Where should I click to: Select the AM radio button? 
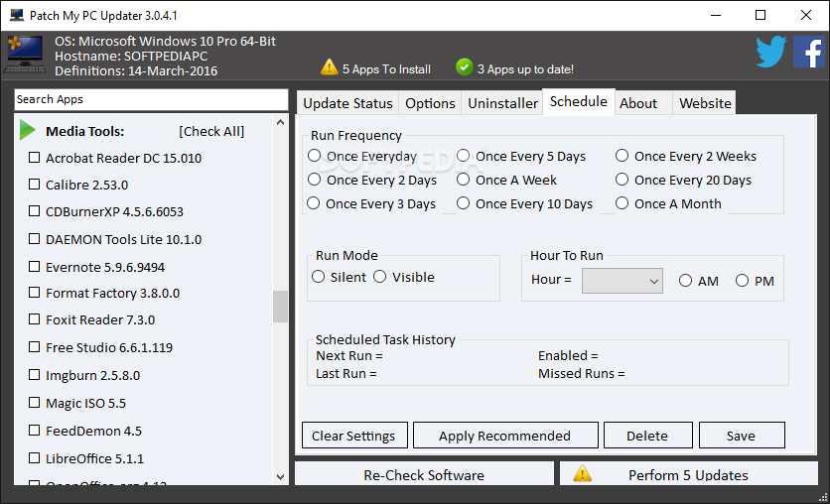[x=685, y=281]
